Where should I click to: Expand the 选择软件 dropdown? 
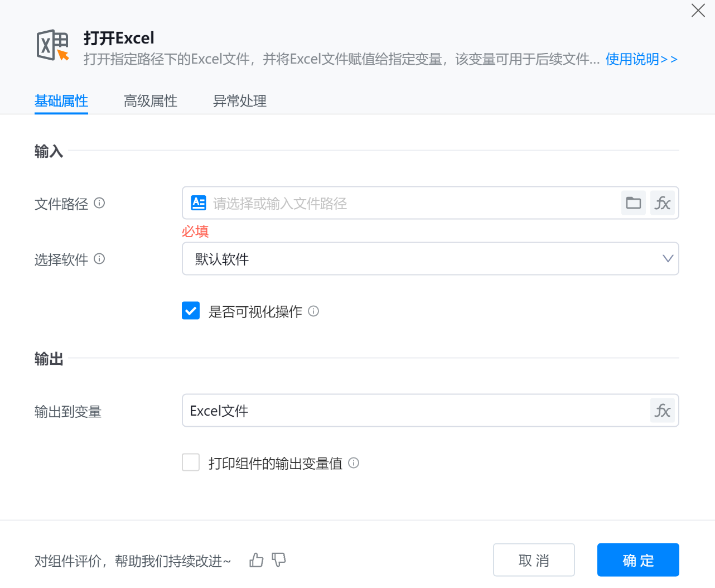[x=430, y=259]
